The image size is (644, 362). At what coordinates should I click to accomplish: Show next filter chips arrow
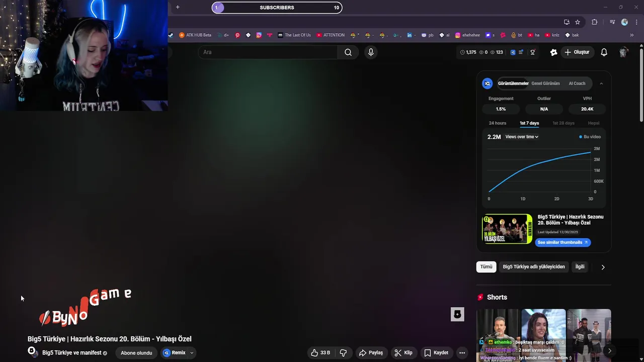point(603,267)
